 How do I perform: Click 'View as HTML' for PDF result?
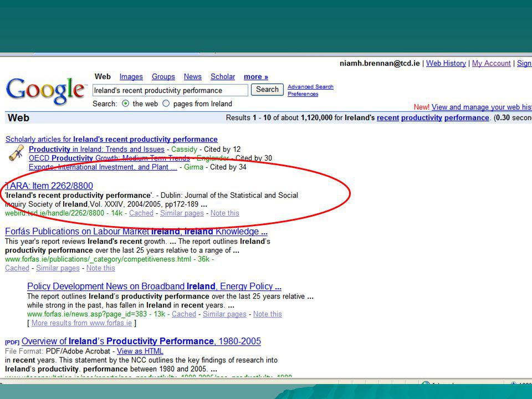pyautogui.click(x=140, y=351)
